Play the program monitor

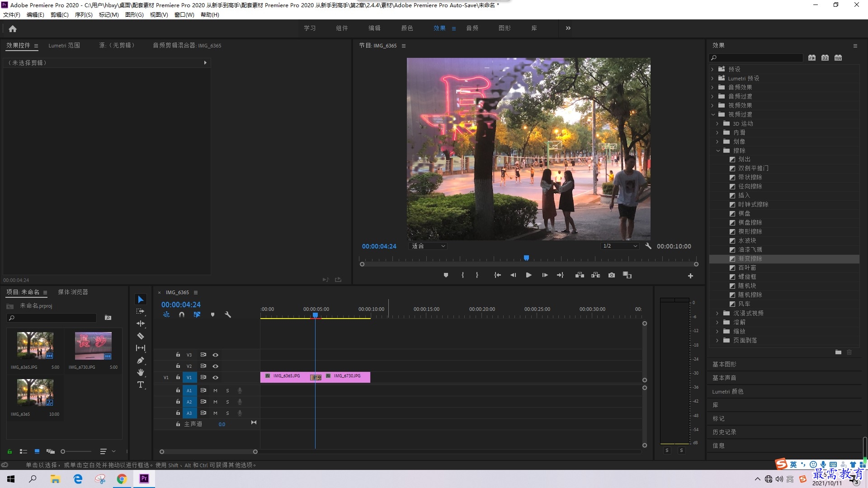528,275
